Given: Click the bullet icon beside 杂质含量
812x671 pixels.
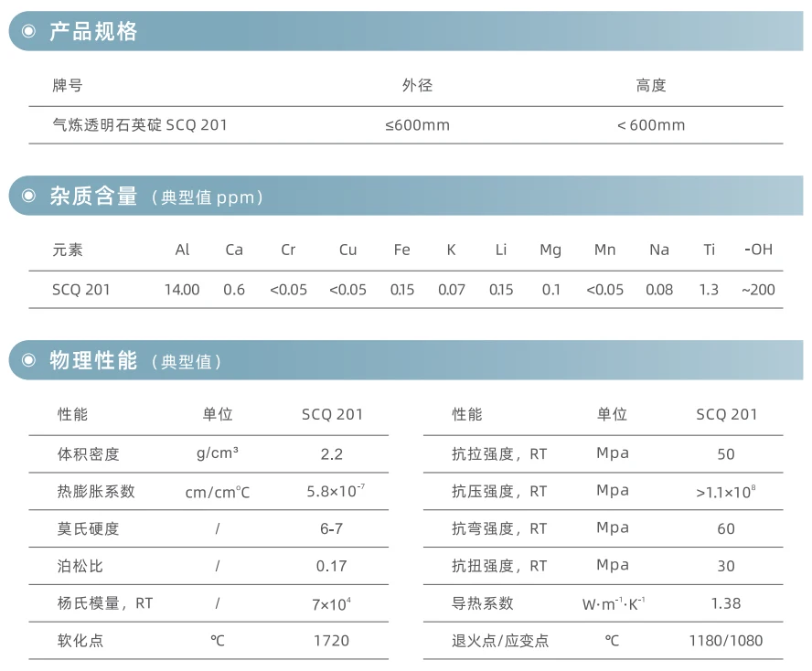Looking at the screenshot, I should point(29,196).
